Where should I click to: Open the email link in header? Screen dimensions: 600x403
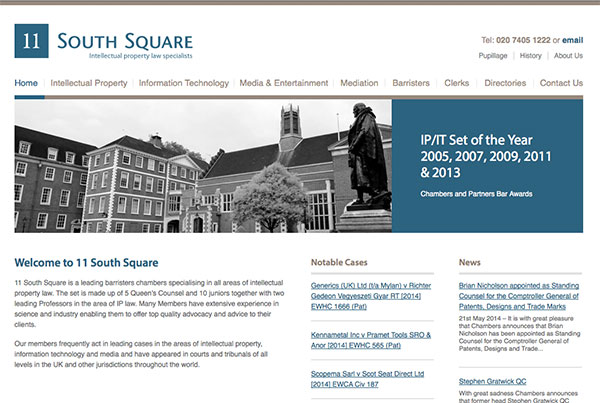click(572, 40)
